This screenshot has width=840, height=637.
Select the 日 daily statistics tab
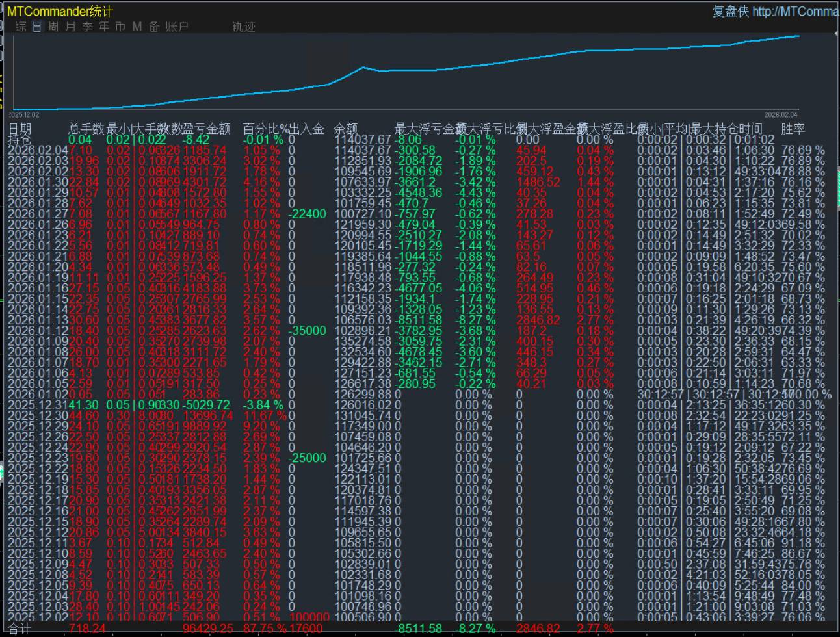[37, 27]
